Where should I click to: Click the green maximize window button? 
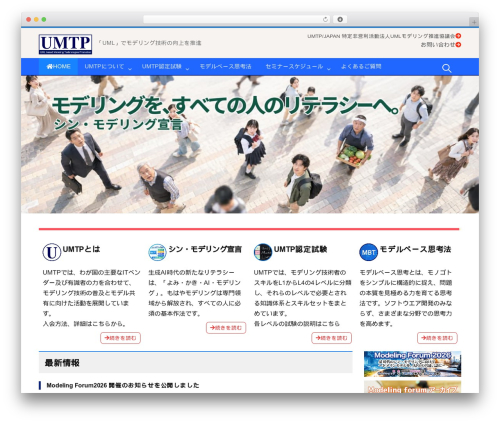(44, 20)
